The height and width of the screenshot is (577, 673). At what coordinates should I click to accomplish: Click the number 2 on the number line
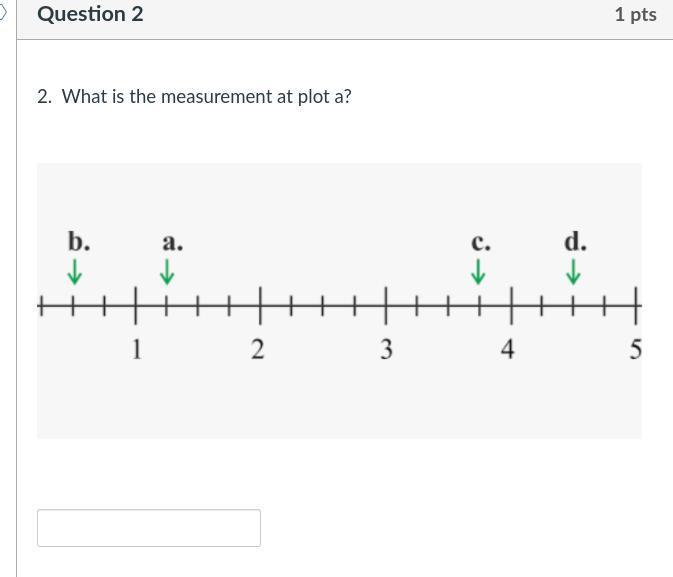pyautogui.click(x=258, y=349)
